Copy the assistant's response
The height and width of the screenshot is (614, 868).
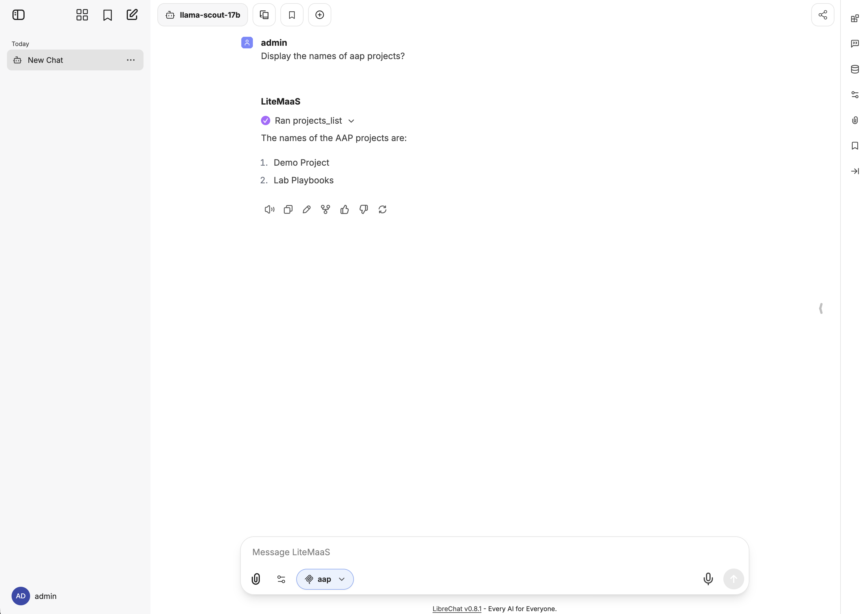[x=288, y=209]
